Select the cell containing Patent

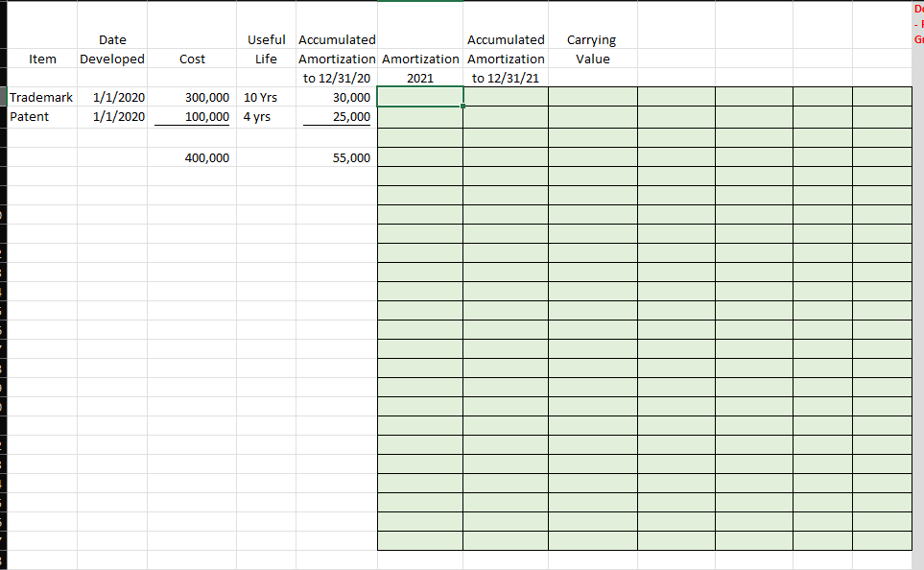pyautogui.click(x=27, y=116)
